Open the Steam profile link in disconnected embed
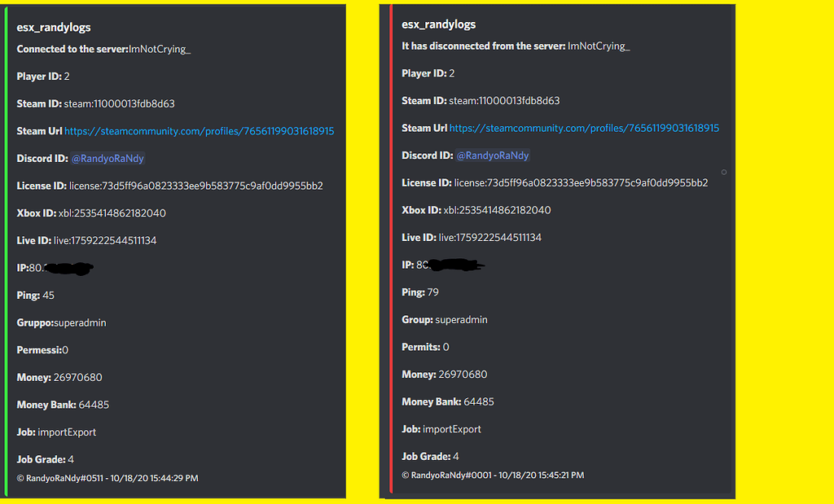This screenshot has height=504, width=834. [584, 128]
